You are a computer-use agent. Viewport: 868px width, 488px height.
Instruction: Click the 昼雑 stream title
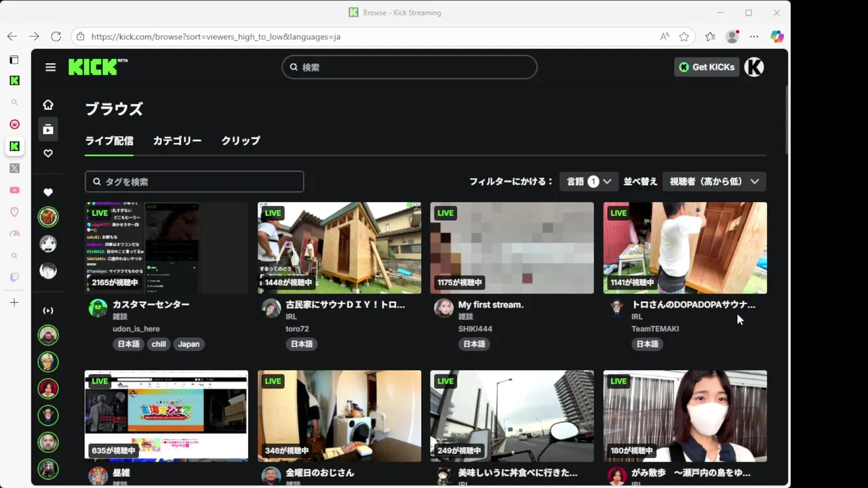(123, 472)
